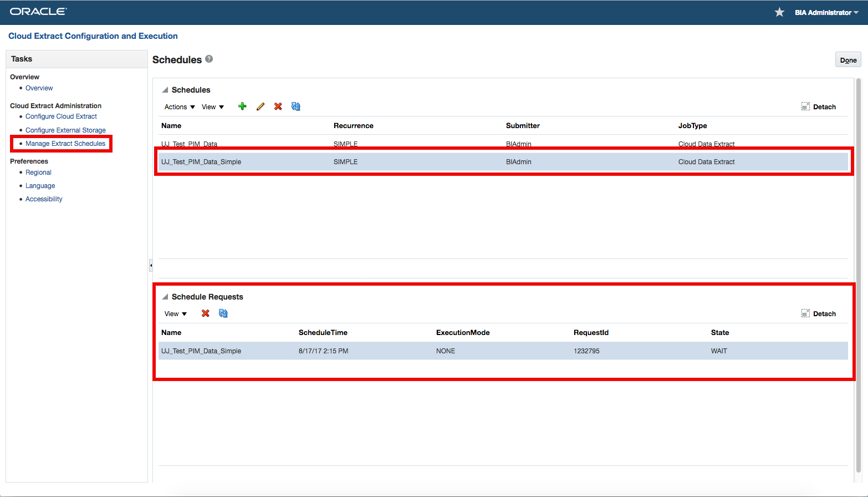Click the red X delete icon in Schedules toolbar
This screenshot has width=868, height=497.
click(278, 106)
